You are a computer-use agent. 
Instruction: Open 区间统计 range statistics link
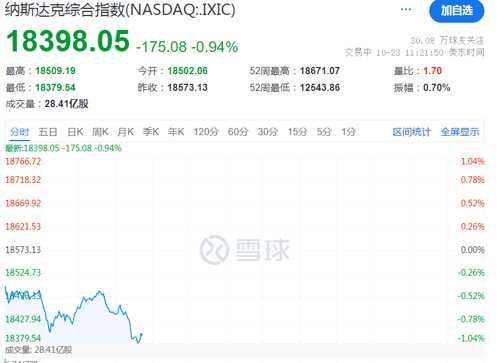tap(412, 132)
